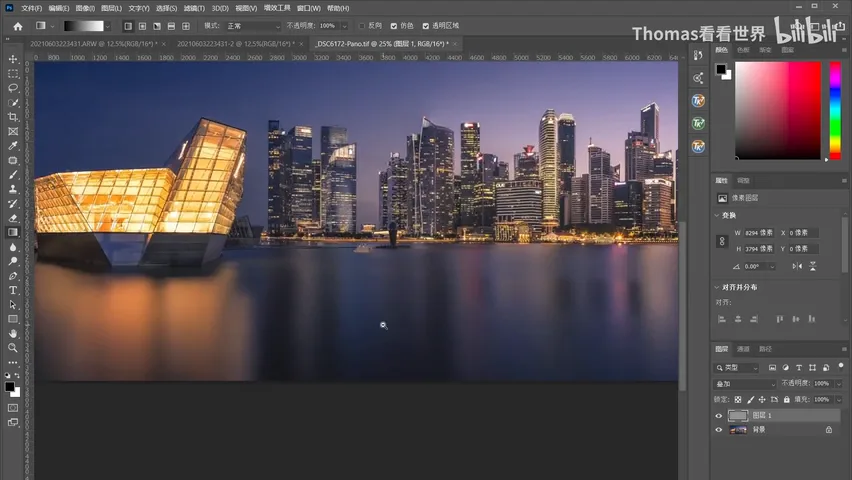Click the Home icon in options bar
852x480 pixels.
pyautogui.click(x=18, y=26)
